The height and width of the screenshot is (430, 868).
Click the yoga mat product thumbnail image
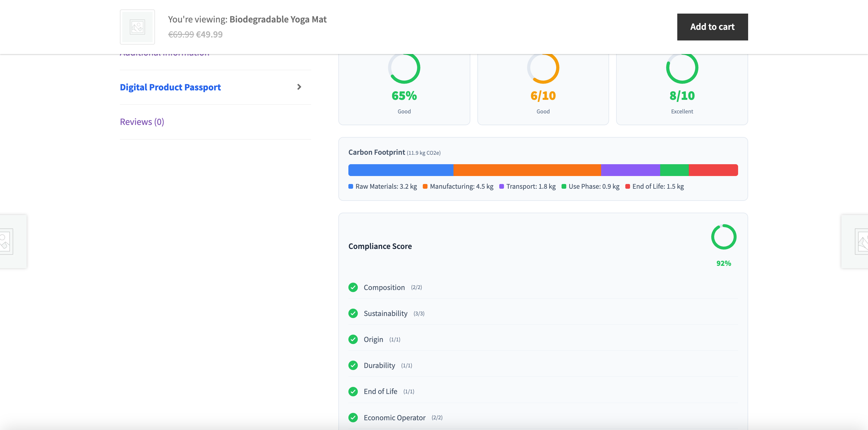(138, 27)
